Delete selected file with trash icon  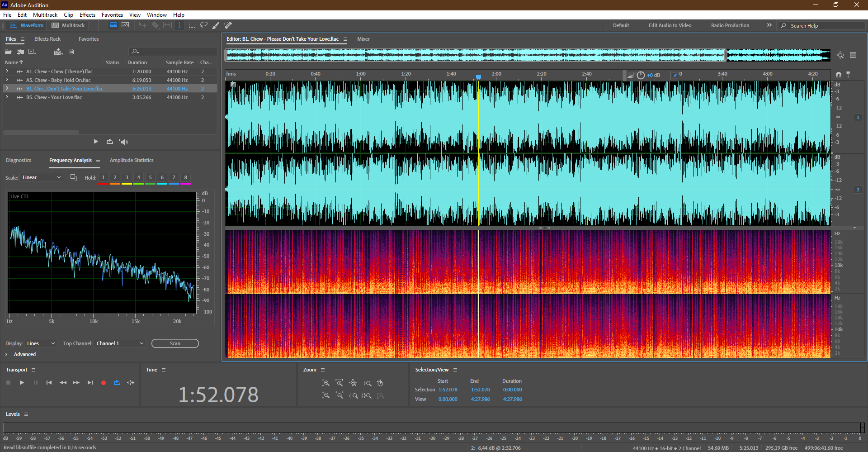pyautogui.click(x=71, y=52)
